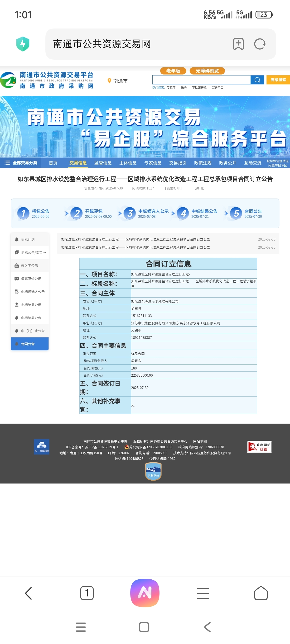Open 监管信息 navigation tab

click(x=103, y=163)
